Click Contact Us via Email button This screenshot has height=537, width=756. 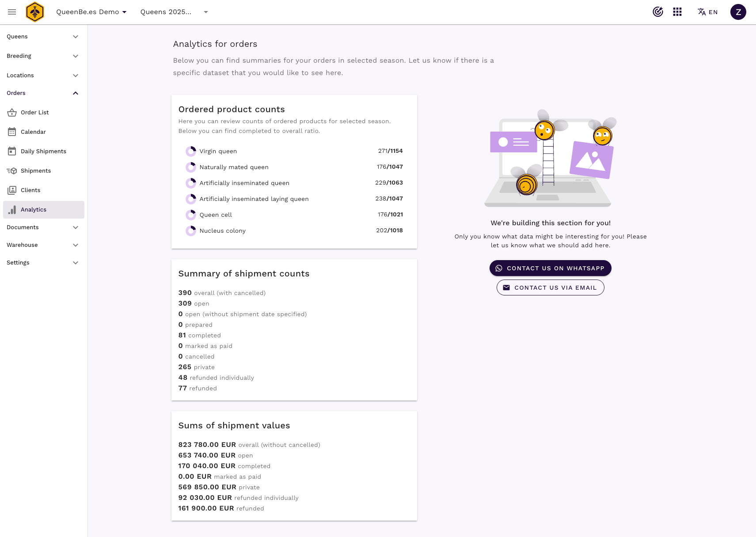coord(550,287)
